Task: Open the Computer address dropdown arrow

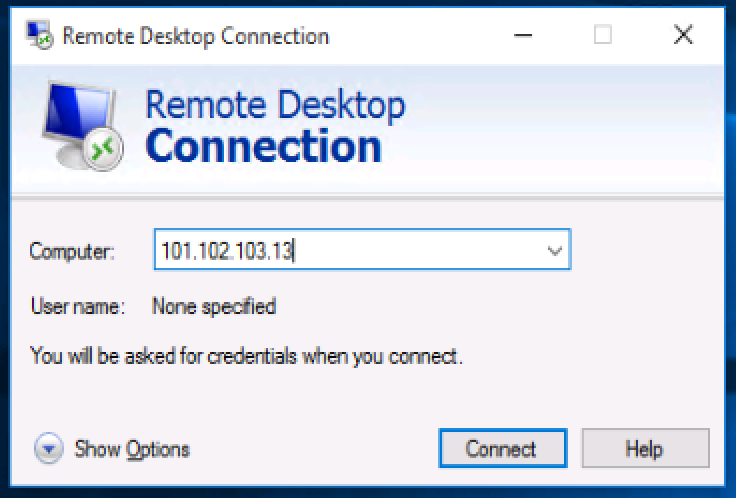Action: pyautogui.click(x=555, y=252)
